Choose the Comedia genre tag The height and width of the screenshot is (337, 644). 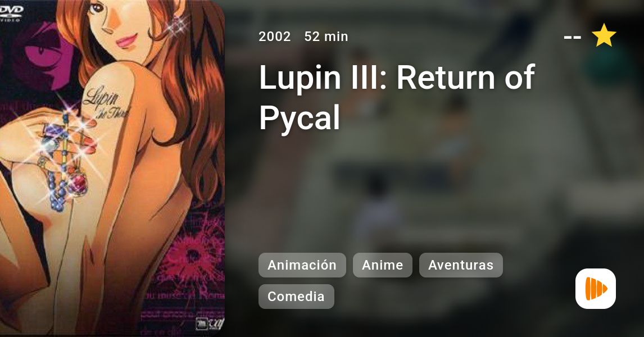296,297
